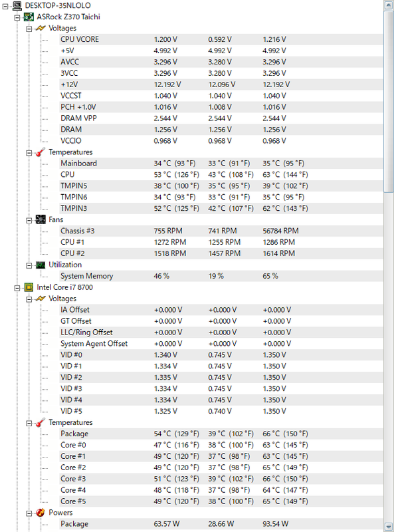Select the Package temperature row

pos(221,434)
